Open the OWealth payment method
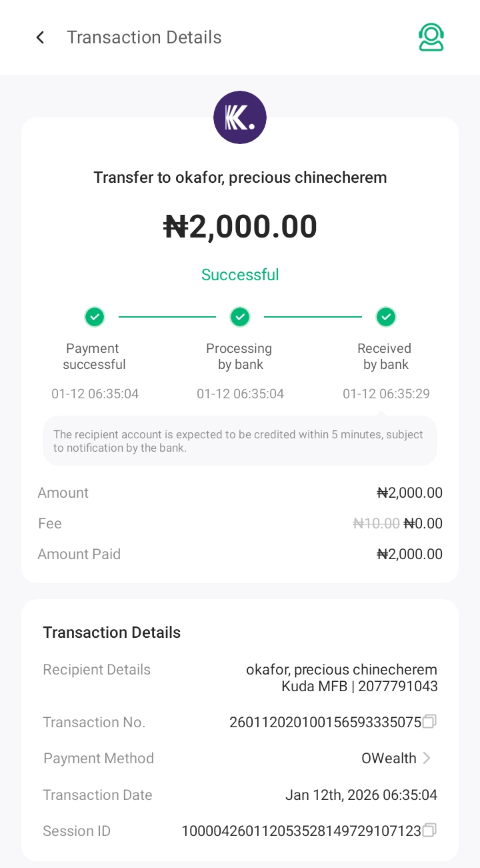The width and height of the screenshot is (480, 868). pos(389,758)
